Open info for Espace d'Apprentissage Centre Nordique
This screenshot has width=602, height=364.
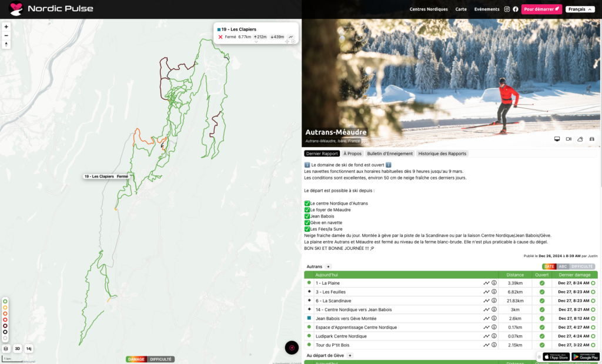(x=494, y=327)
